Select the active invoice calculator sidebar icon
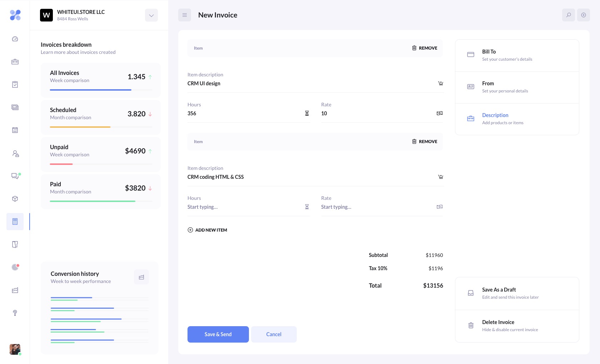 click(15, 222)
